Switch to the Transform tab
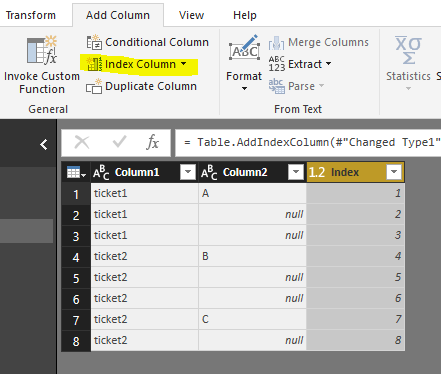 coord(31,15)
